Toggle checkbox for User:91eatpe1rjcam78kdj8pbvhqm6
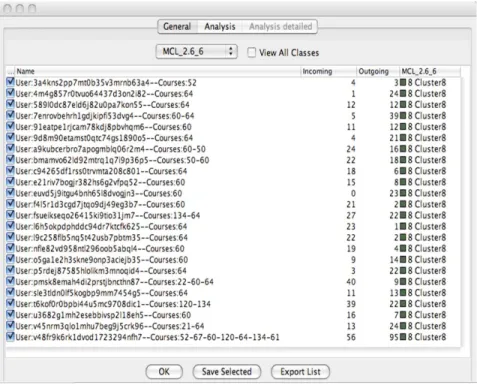 pyautogui.click(x=10, y=126)
